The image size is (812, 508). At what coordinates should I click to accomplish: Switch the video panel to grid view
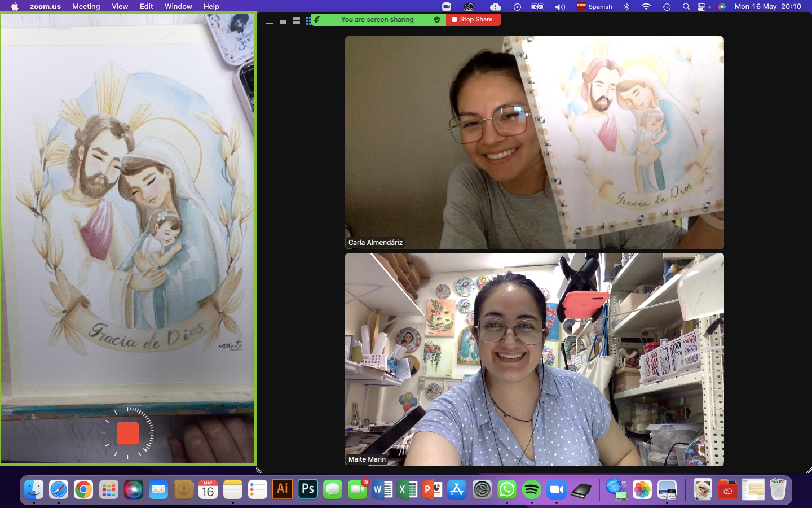point(308,21)
